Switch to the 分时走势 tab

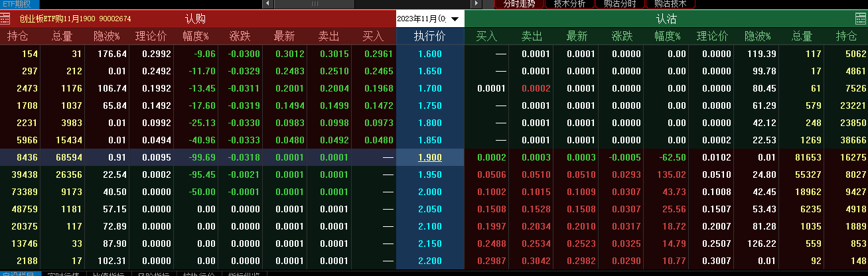click(519, 4)
